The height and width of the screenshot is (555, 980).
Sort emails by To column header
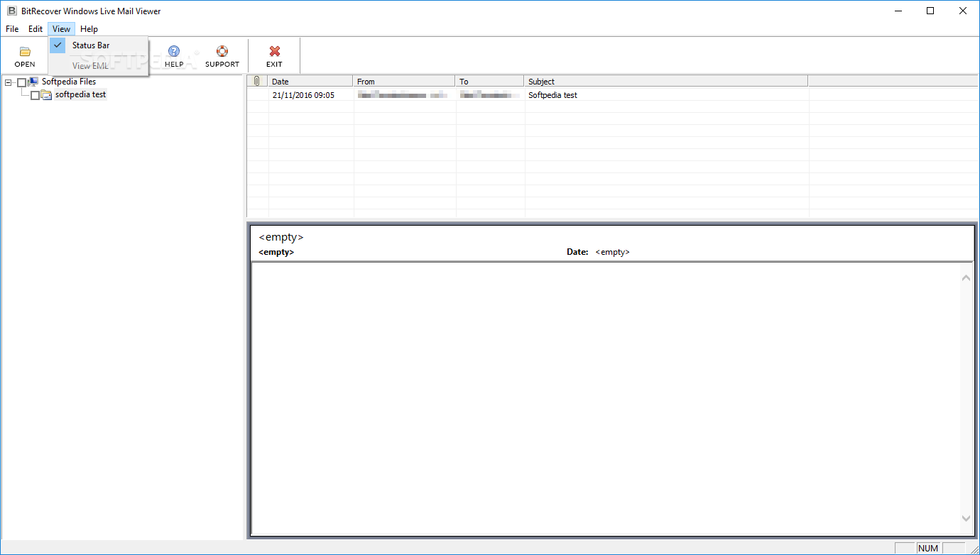(489, 81)
